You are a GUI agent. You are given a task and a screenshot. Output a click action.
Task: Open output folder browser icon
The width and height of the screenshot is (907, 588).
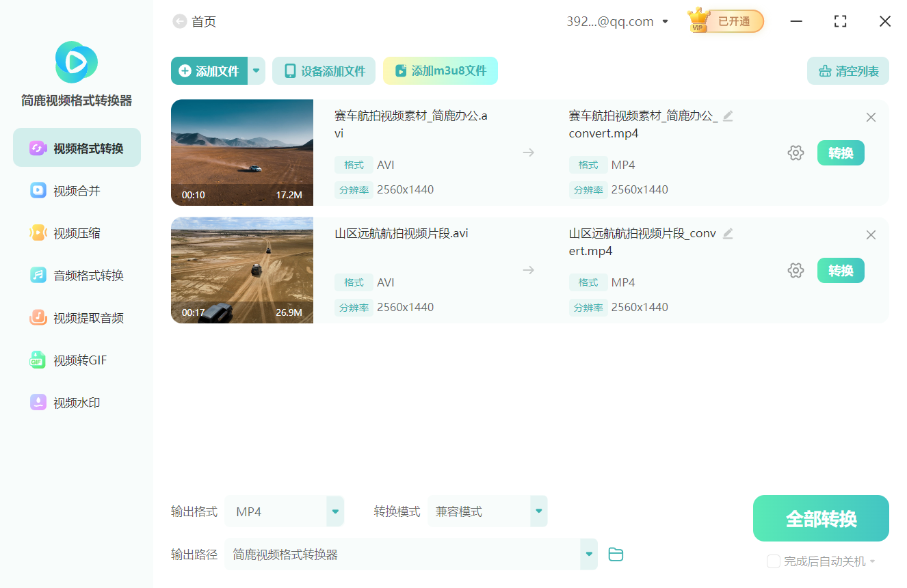616,554
